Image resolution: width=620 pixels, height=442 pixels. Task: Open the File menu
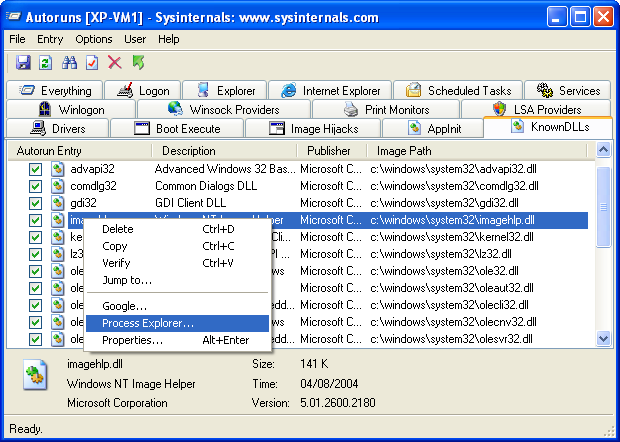coord(17,39)
